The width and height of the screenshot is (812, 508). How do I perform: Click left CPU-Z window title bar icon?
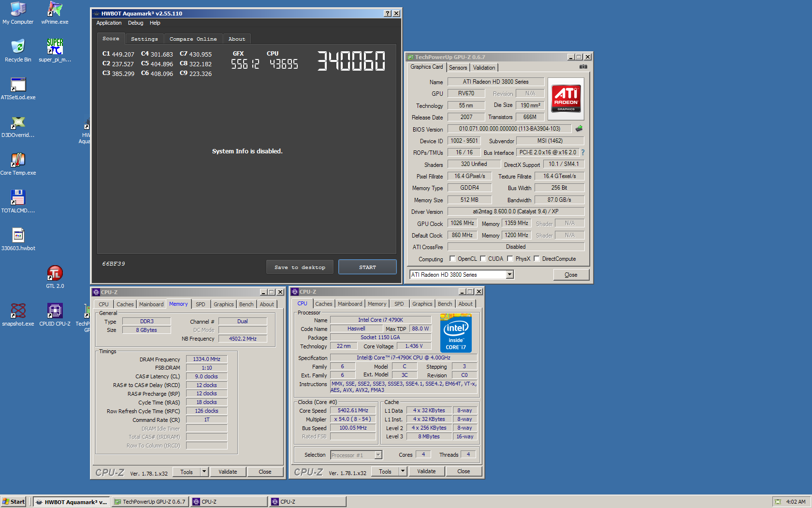(x=96, y=292)
